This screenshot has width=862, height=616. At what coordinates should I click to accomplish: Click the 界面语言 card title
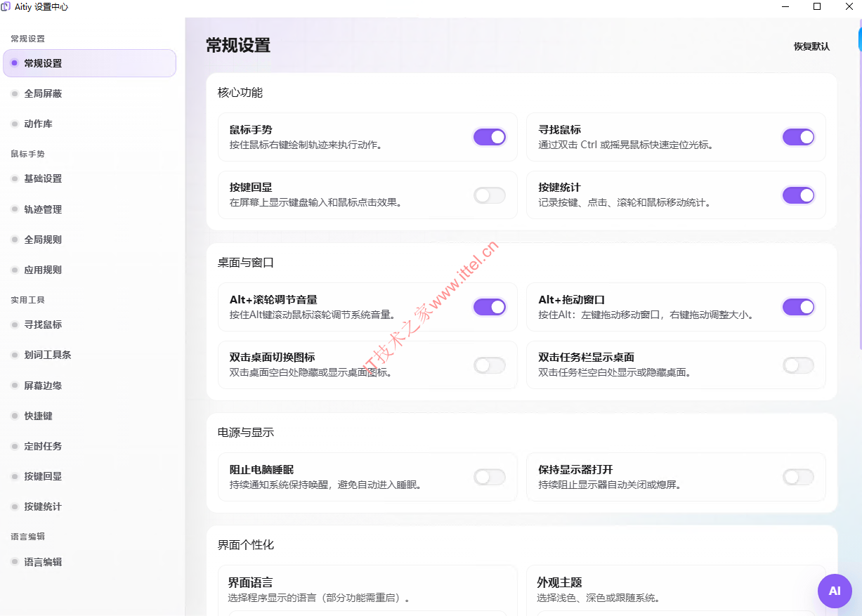[250, 583]
